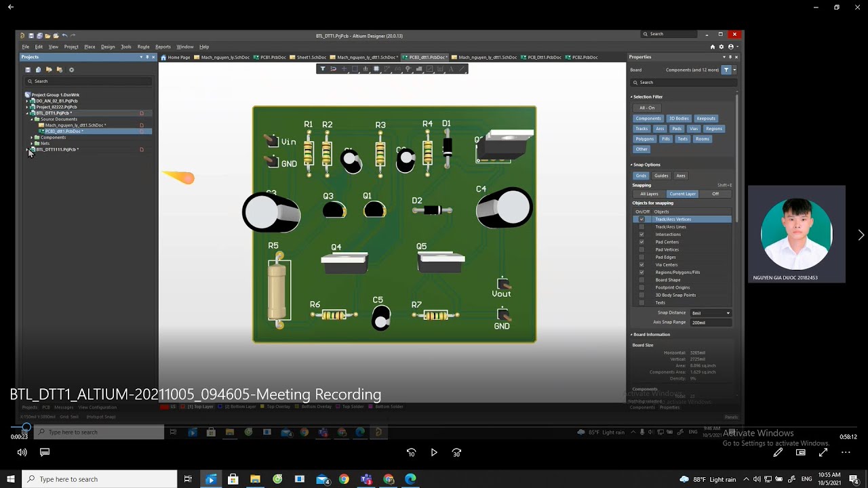
Task: Open Google Chrome from the Windows taskbar
Action: click(344, 479)
